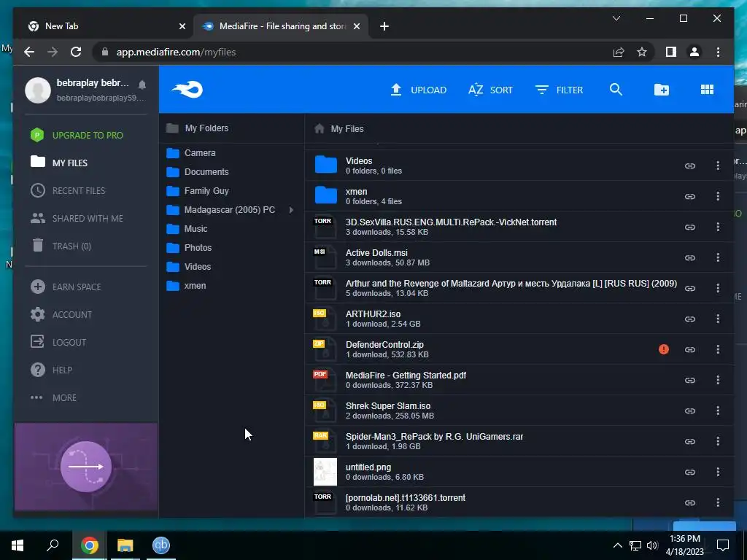The height and width of the screenshot is (560, 747).
Task: Open Shared With Me
Action: tap(77, 218)
